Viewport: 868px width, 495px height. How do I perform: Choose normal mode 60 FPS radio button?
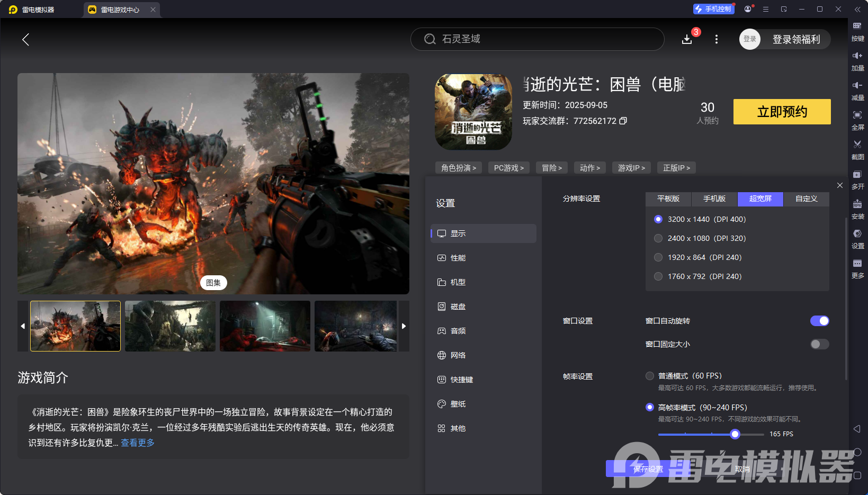[x=650, y=376]
